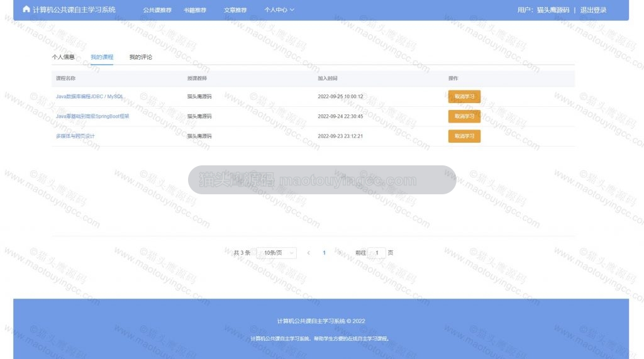Click join time 2022-09-23 23:12:21

click(x=340, y=136)
